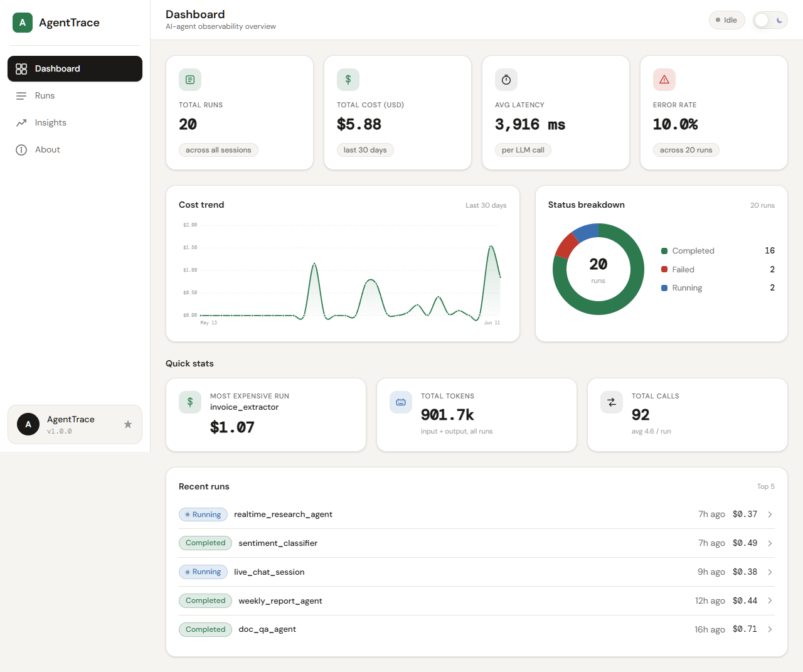Click 'invoice_extractor' run name

244,407
